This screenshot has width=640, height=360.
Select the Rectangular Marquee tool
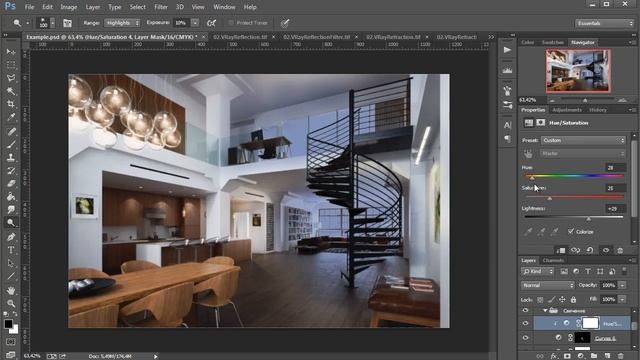click(11, 64)
